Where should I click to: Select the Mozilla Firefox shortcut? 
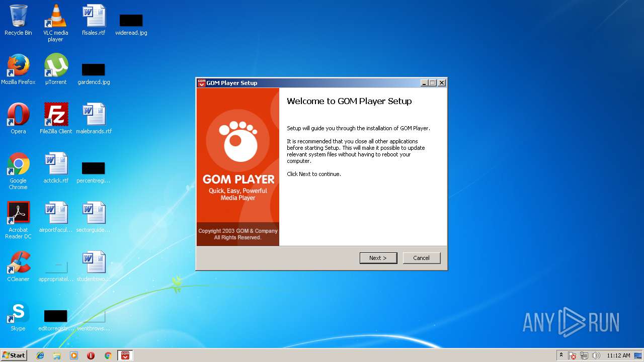click(x=18, y=69)
